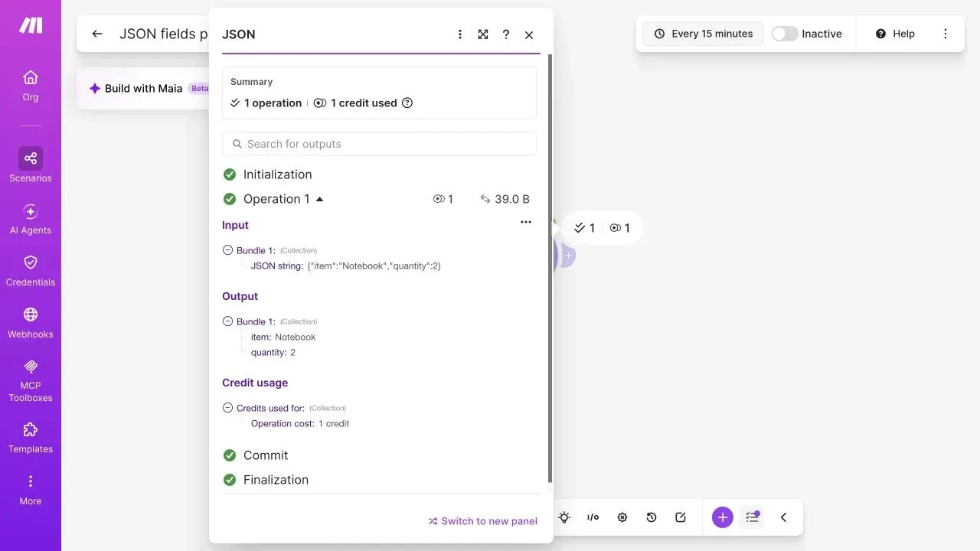980x551 pixels.
Task: Open the Help menu
Action: (895, 34)
